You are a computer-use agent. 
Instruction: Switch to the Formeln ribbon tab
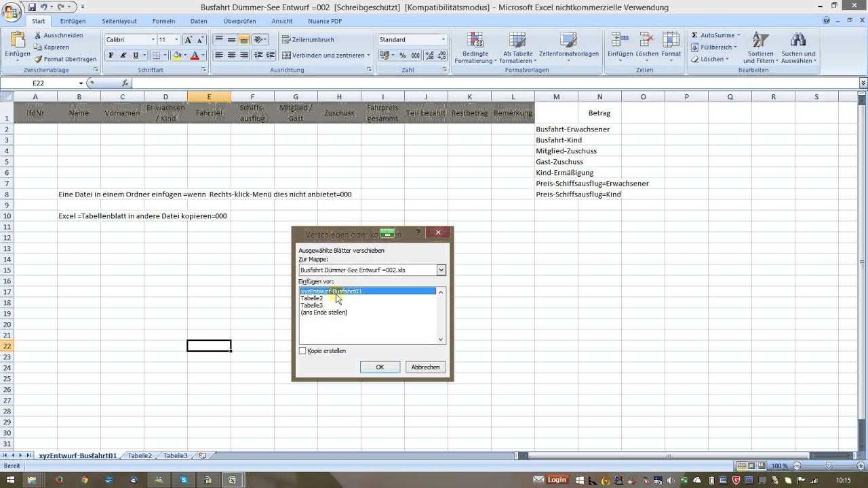pos(163,21)
